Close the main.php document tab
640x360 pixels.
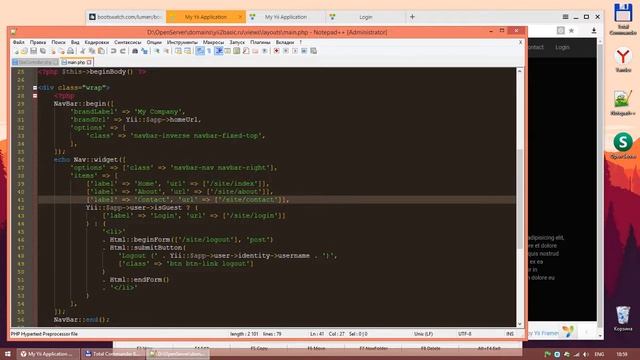[x=89, y=62]
